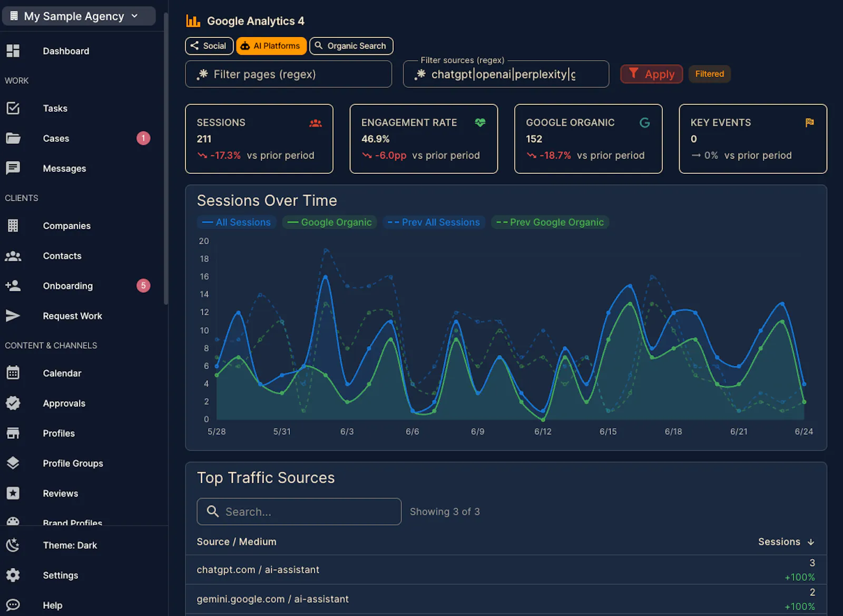Toggle the All Sessions legend series
The width and height of the screenshot is (843, 616).
pyautogui.click(x=237, y=222)
